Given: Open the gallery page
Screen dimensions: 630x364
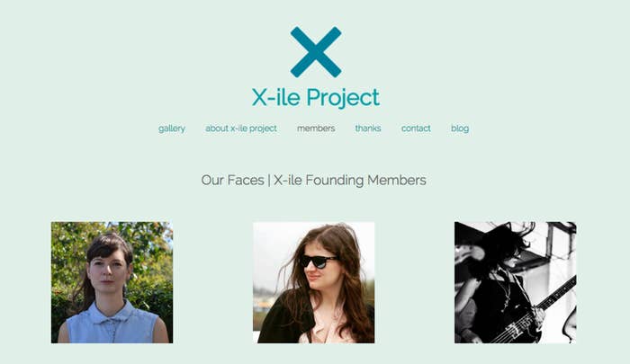Looking at the screenshot, I should (x=172, y=129).
